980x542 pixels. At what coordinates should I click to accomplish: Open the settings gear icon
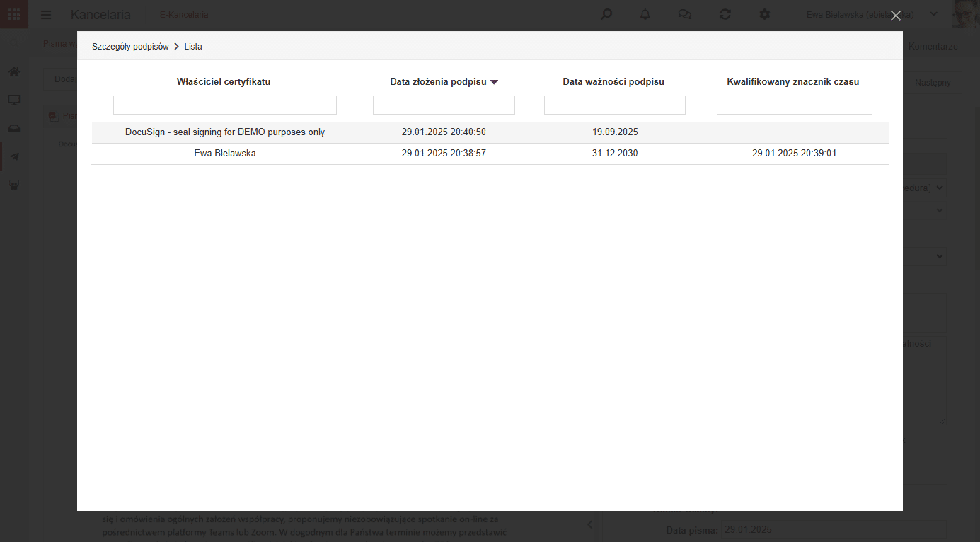(x=764, y=14)
